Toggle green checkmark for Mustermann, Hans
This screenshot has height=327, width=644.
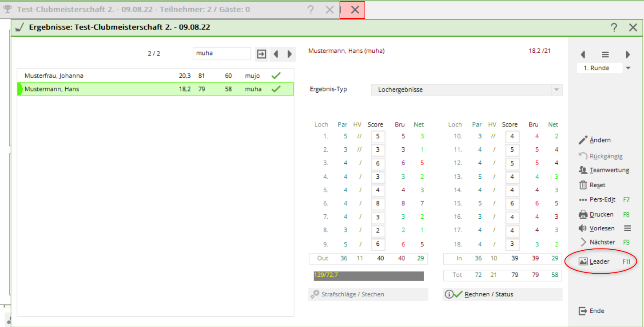(x=276, y=89)
